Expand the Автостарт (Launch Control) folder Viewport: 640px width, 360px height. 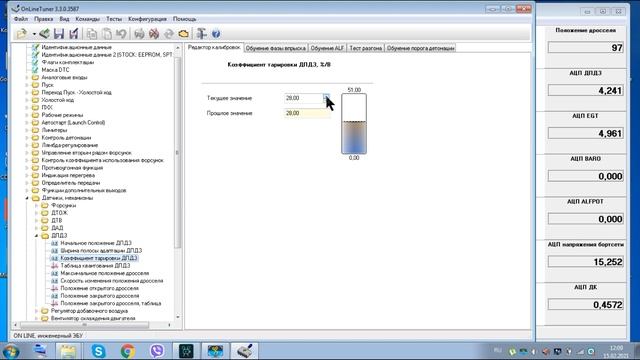point(27,122)
